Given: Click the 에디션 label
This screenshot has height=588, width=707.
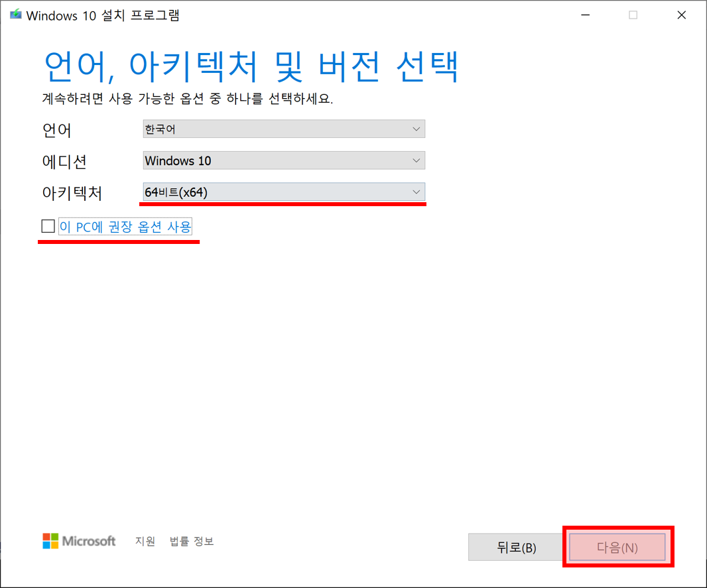Looking at the screenshot, I should [x=64, y=162].
